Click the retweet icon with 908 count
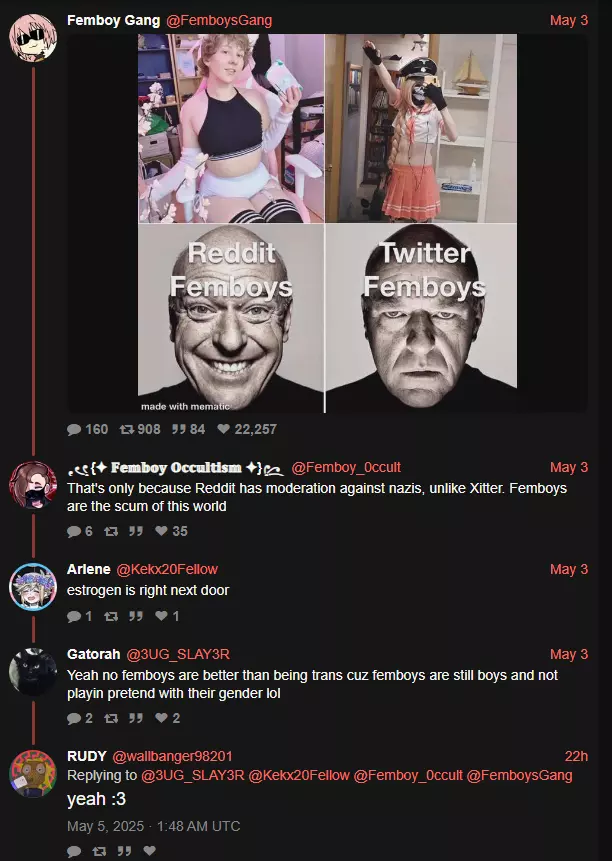 [x=127, y=429]
